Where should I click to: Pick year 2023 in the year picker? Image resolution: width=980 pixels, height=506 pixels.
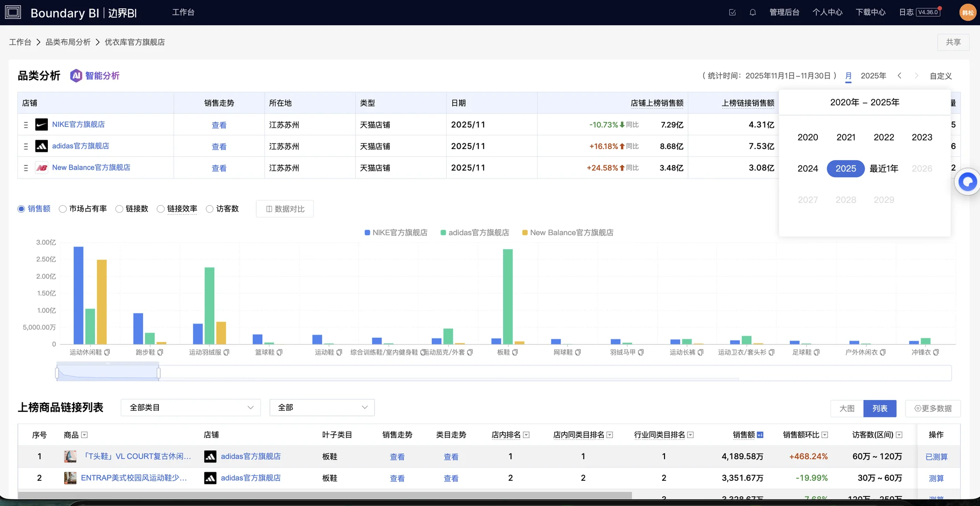click(x=921, y=137)
